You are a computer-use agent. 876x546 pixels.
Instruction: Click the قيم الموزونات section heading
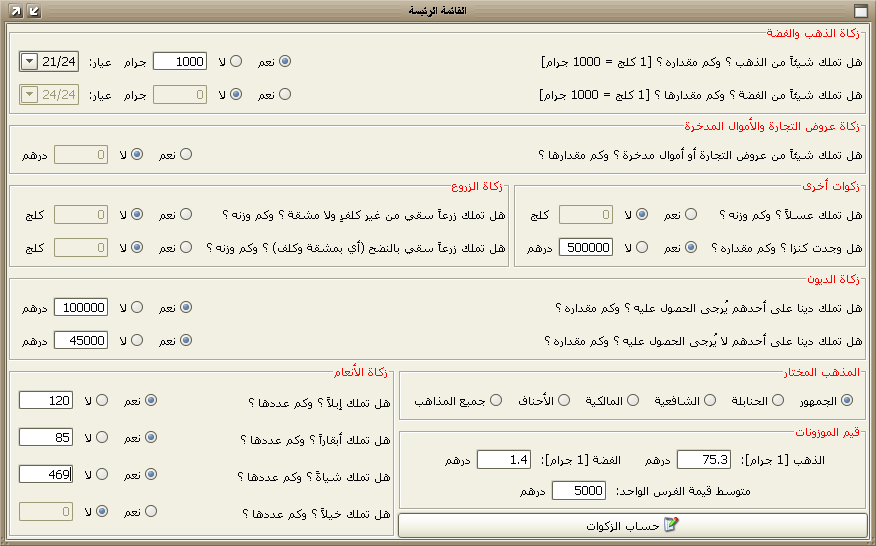coord(827,432)
